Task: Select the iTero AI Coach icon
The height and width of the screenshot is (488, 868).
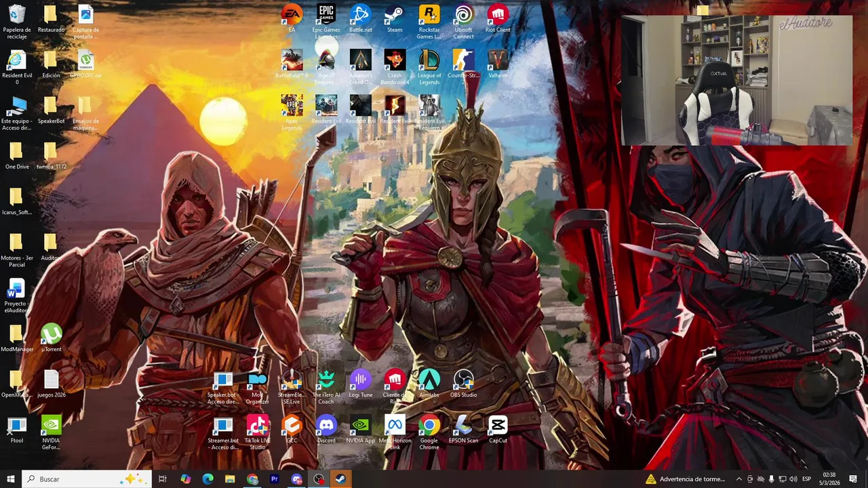Action: point(326,386)
